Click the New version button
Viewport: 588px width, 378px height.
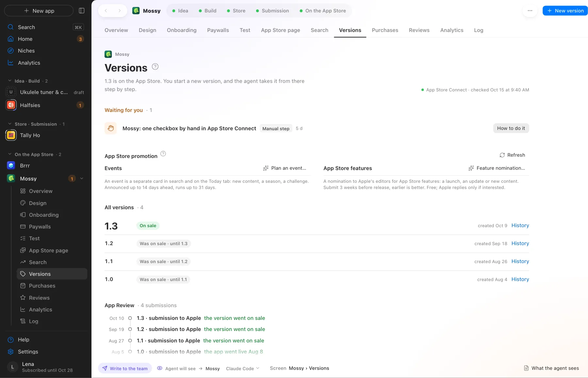coord(565,11)
